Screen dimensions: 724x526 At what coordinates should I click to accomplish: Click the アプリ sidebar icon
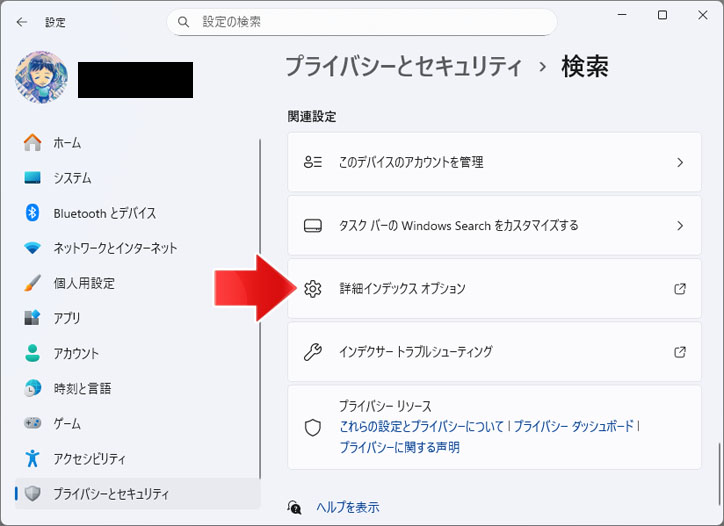(32, 318)
